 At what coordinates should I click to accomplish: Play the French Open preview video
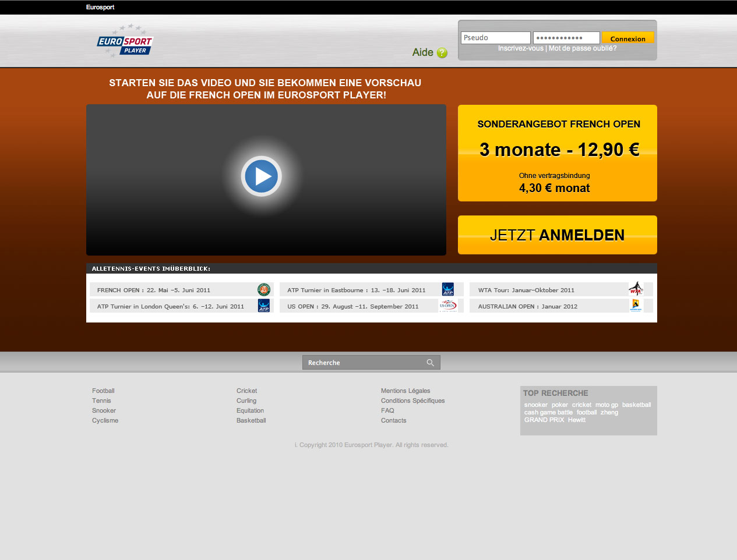[x=262, y=176]
